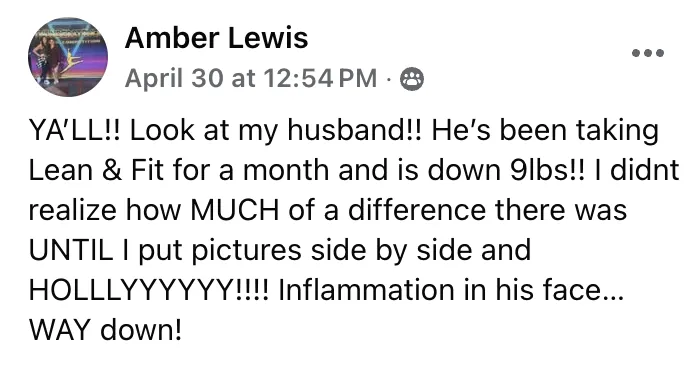684x370 pixels.
Task: Click the "HOLLLYYYYYY!!!!" word in the post
Action: (150, 290)
